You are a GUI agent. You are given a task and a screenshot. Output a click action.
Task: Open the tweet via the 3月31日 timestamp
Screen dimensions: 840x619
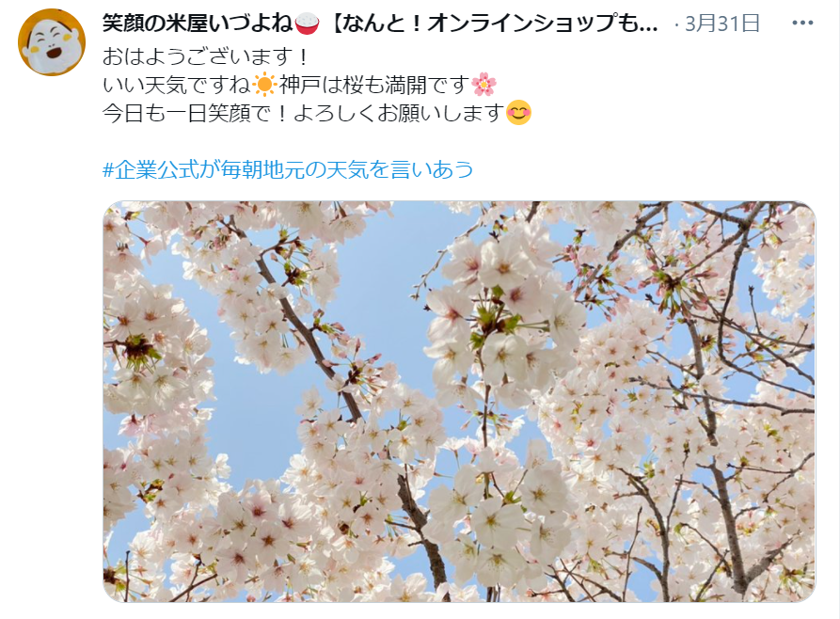click(722, 24)
